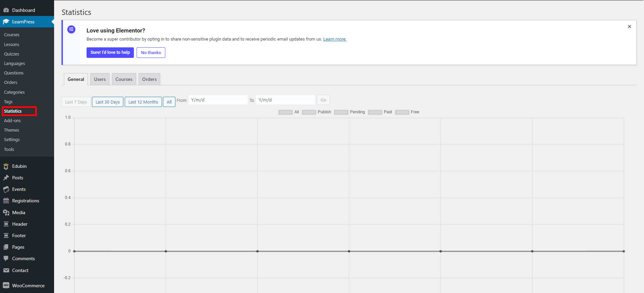This screenshot has height=293, width=644.
Task: Click the Learn more link
Action: pos(335,39)
